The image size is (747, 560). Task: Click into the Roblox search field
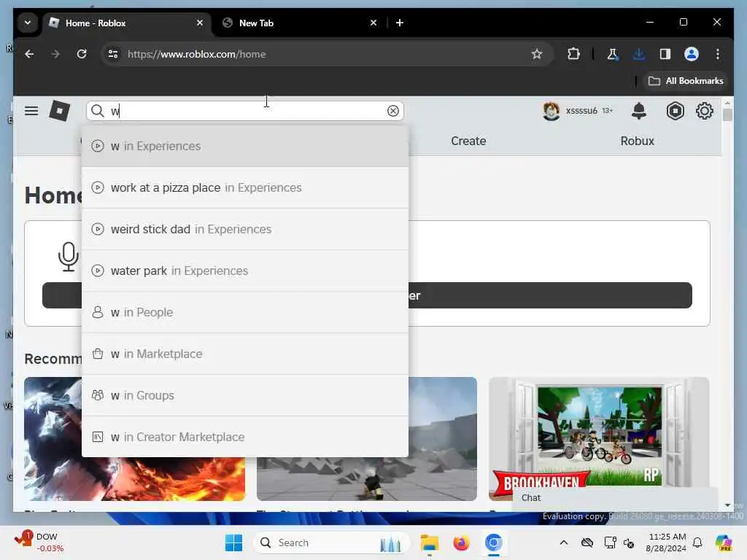coord(245,111)
